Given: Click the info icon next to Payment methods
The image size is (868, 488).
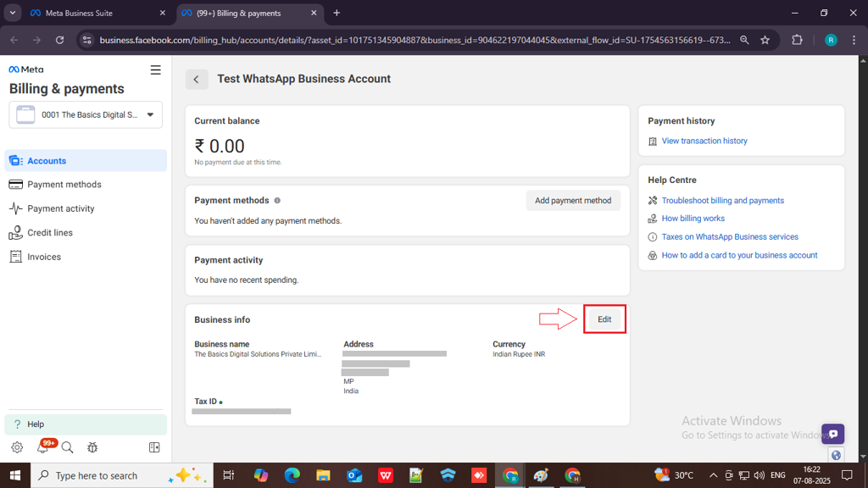Looking at the screenshot, I should pyautogui.click(x=277, y=200).
